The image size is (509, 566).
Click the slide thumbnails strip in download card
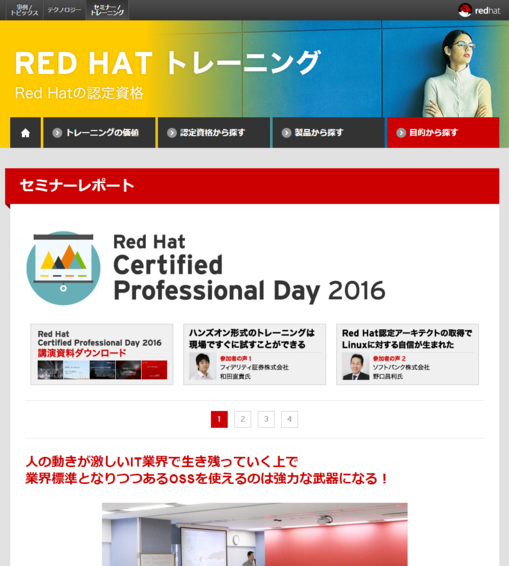point(103,370)
